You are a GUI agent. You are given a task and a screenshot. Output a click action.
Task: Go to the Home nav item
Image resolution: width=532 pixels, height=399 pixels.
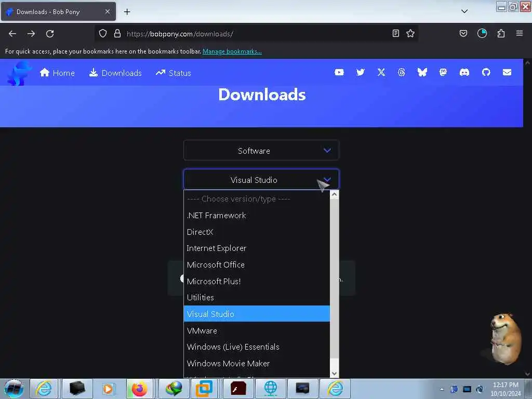click(57, 73)
